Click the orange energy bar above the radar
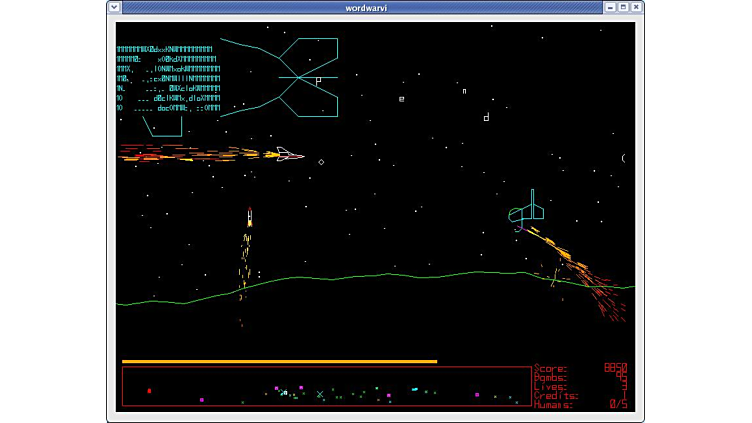 (279, 361)
